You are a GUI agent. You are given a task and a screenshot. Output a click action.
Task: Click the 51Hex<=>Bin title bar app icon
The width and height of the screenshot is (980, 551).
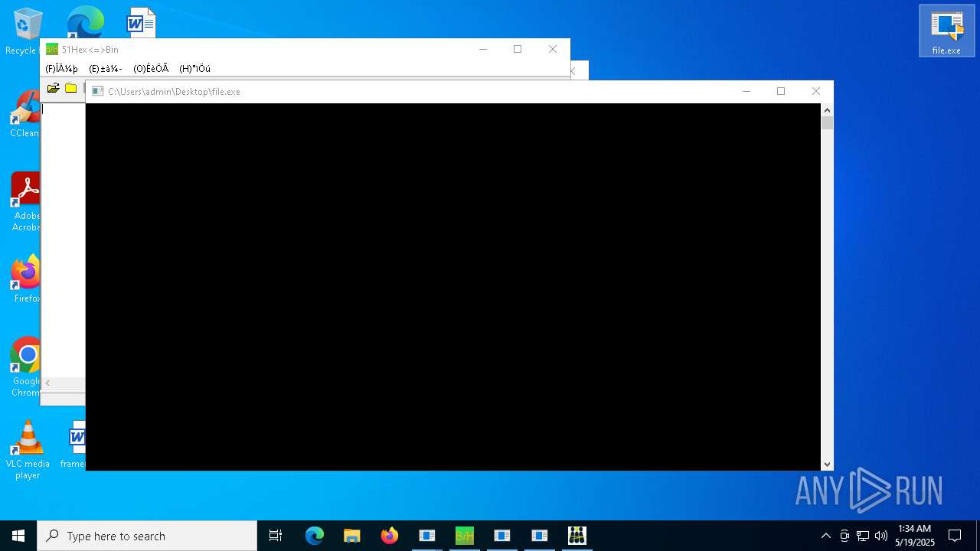coord(51,50)
